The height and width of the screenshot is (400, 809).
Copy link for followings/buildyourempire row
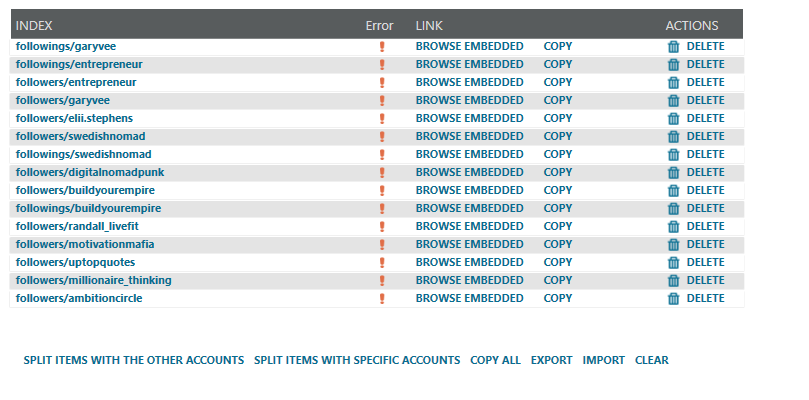click(558, 209)
